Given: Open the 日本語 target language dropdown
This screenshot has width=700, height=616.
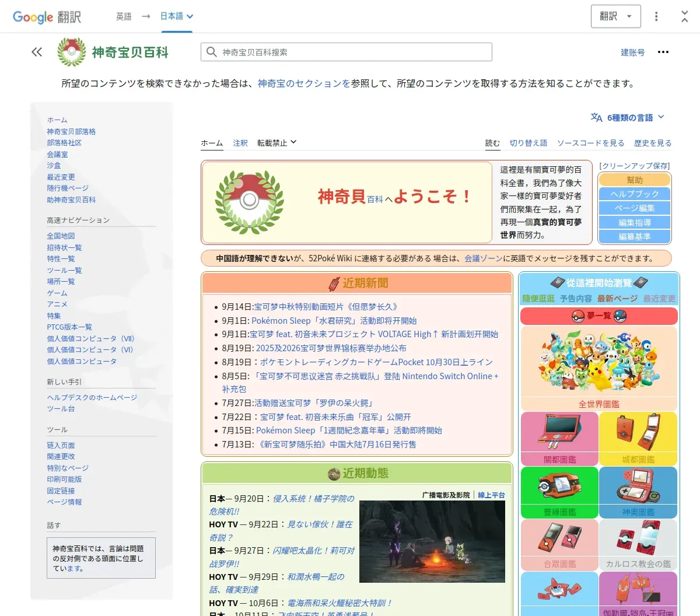Looking at the screenshot, I should tap(177, 16).
